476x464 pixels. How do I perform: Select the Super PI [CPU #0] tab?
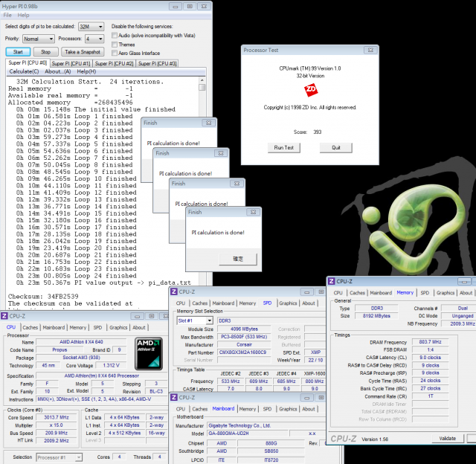coord(28,62)
